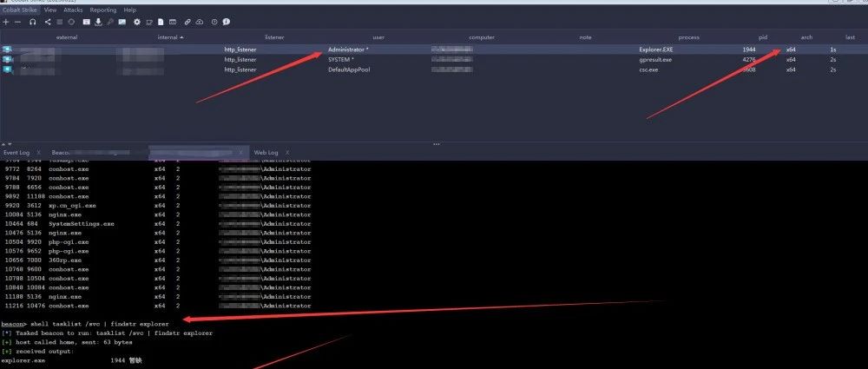The height and width of the screenshot is (369, 868).
Task: Open the View menu
Action: tap(50, 10)
